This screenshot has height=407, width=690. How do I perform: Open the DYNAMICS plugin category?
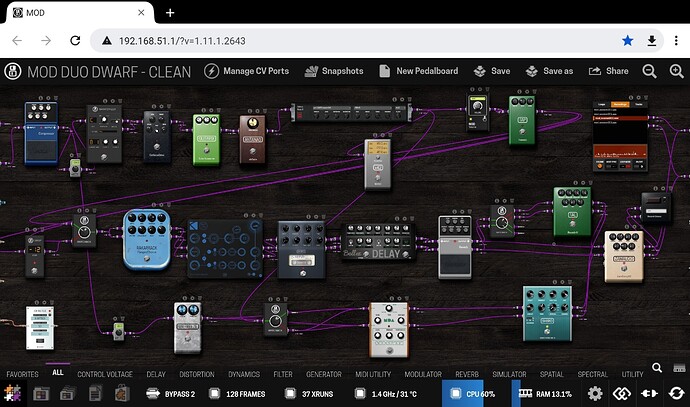pyautogui.click(x=244, y=374)
